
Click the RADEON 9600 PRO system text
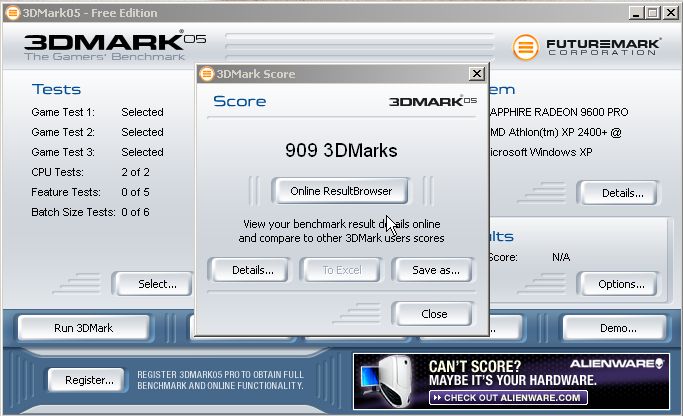tap(559, 112)
